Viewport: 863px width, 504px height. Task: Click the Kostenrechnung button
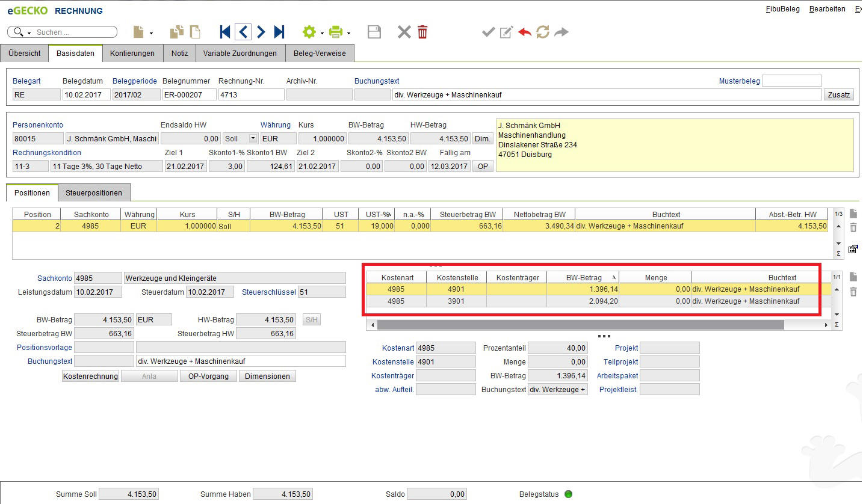pyautogui.click(x=90, y=376)
